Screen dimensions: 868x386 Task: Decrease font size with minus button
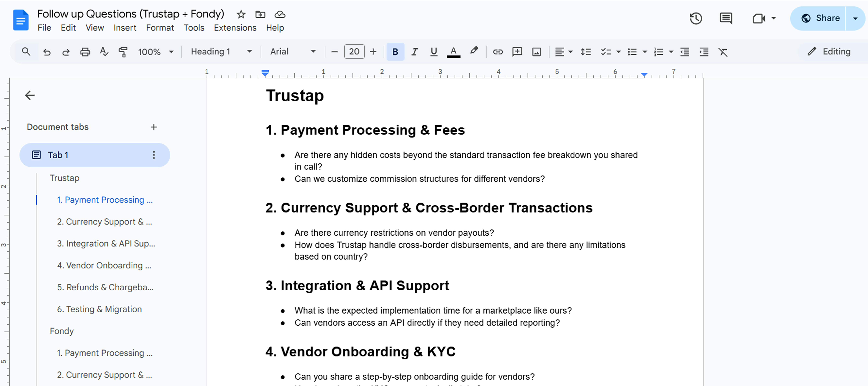tap(334, 52)
